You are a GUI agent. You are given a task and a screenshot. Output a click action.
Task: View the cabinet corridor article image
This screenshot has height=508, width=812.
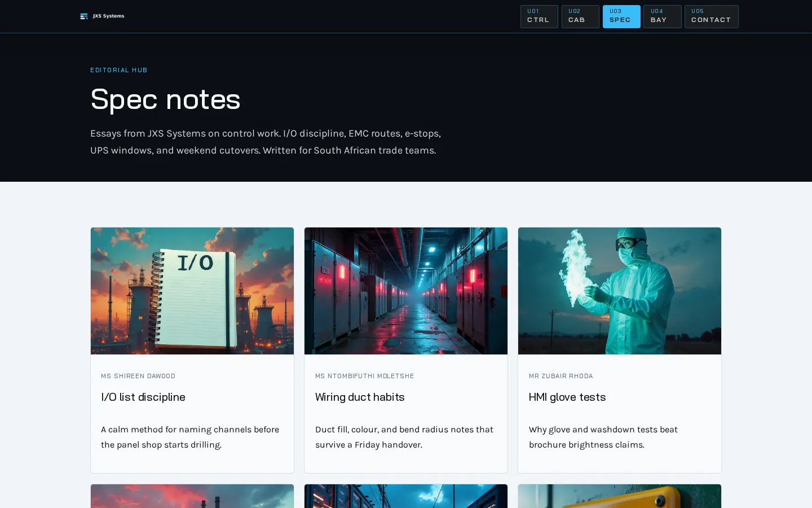[406, 291]
